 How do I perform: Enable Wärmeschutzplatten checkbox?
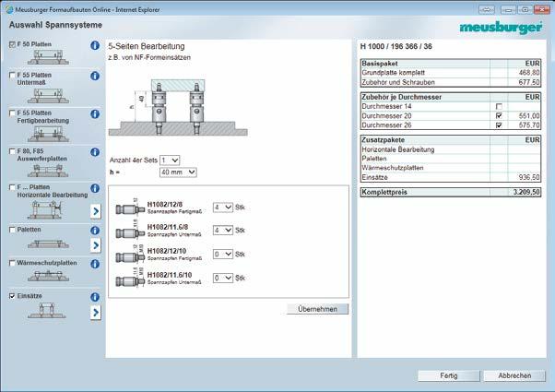click(x=12, y=263)
